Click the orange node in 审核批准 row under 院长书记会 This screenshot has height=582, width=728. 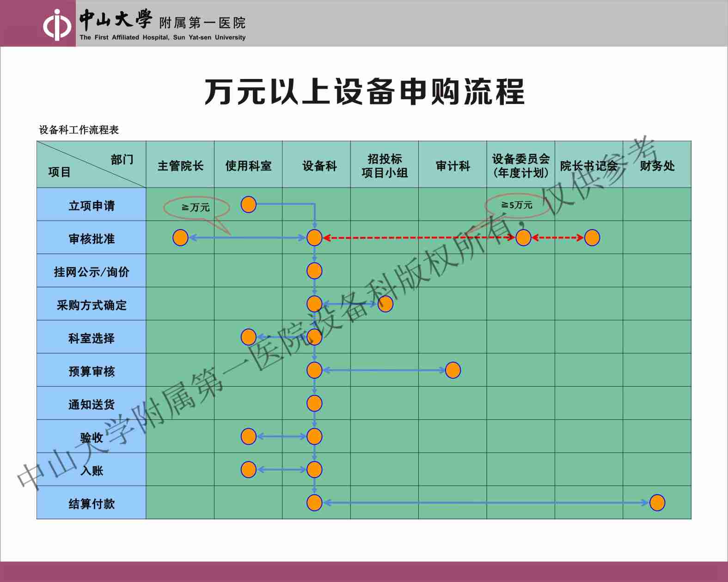point(592,237)
